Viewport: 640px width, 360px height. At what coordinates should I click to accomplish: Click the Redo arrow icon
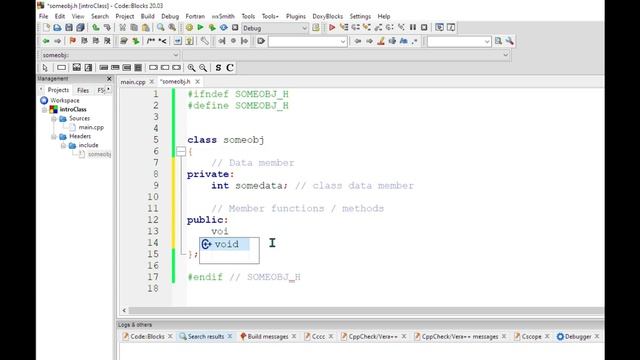click(x=107, y=27)
